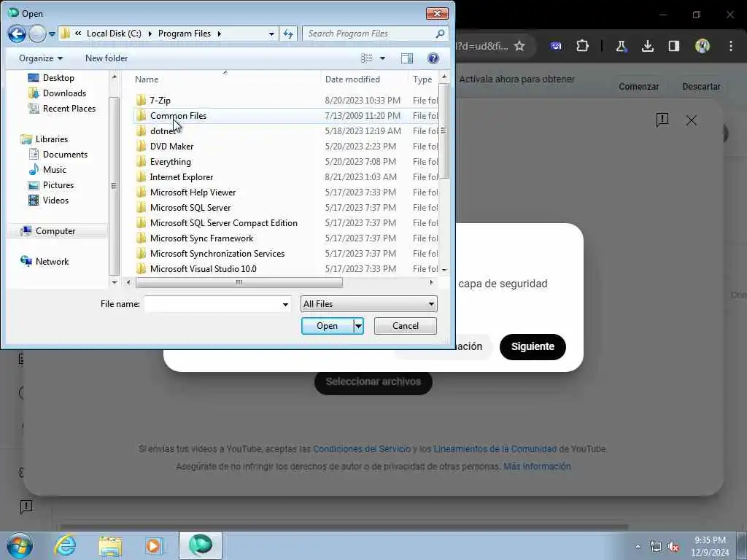Open Internet Explorer from taskbar

(x=65, y=545)
